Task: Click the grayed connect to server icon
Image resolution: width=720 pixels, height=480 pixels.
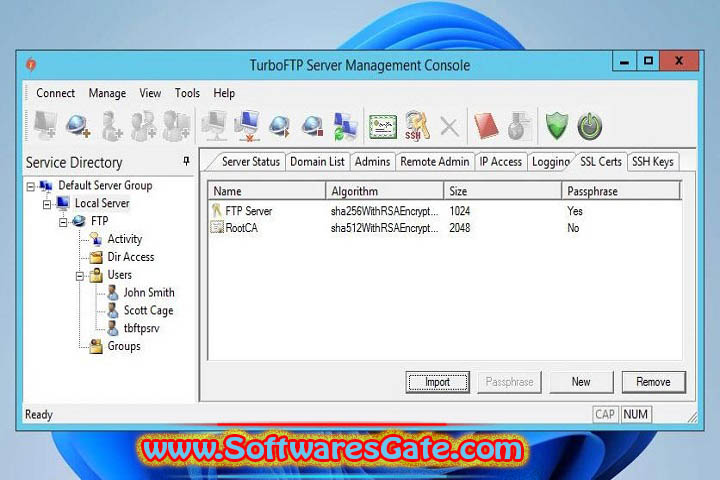Action: click(x=214, y=125)
